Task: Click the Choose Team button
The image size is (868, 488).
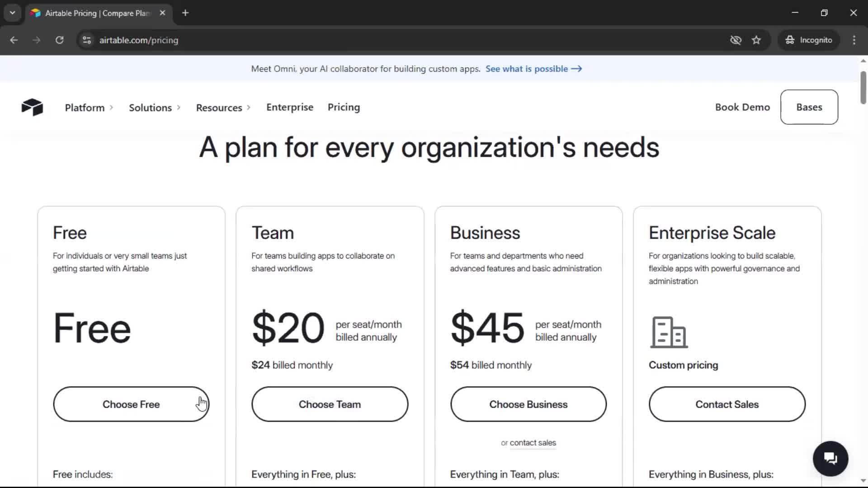Action: (330, 404)
